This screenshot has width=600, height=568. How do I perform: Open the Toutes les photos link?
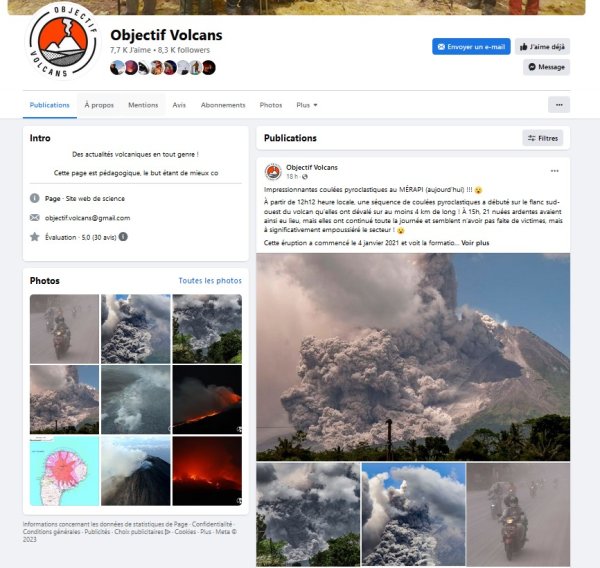coord(210,281)
